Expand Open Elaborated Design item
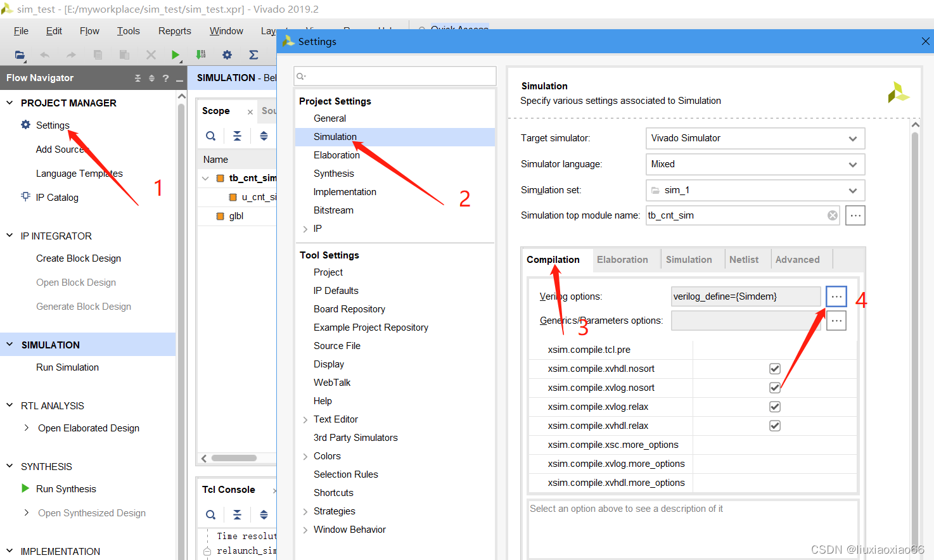Viewport: 934px width, 560px height. tap(26, 428)
